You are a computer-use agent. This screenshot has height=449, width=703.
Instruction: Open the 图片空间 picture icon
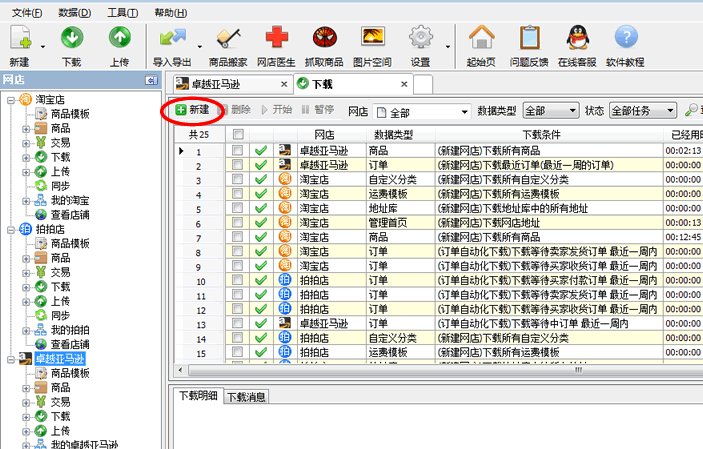coord(373,37)
